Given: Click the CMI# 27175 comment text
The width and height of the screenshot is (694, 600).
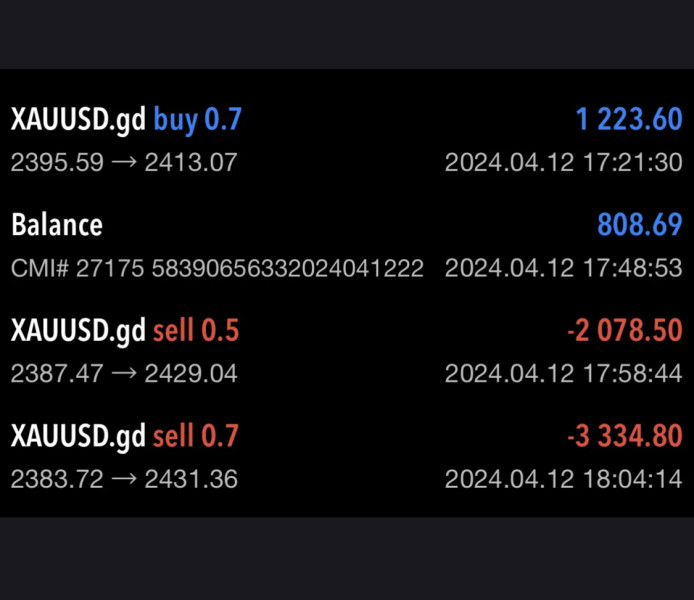Looking at the screenshot, I should click(x=217, y=268).
